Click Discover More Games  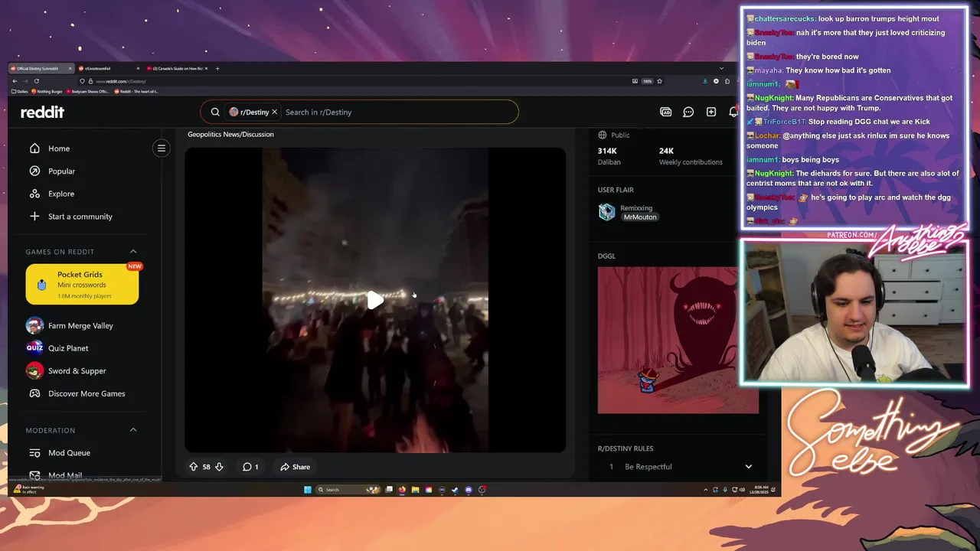86,393
